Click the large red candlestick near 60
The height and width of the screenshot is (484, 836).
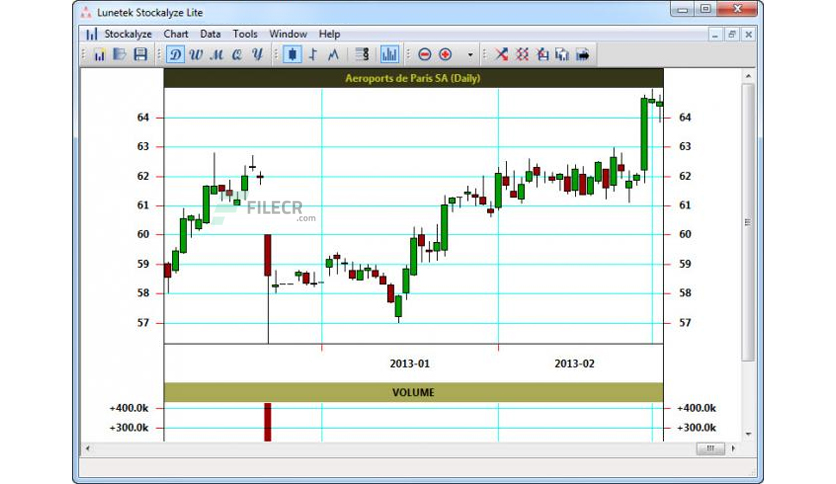[x=268, y=255]
